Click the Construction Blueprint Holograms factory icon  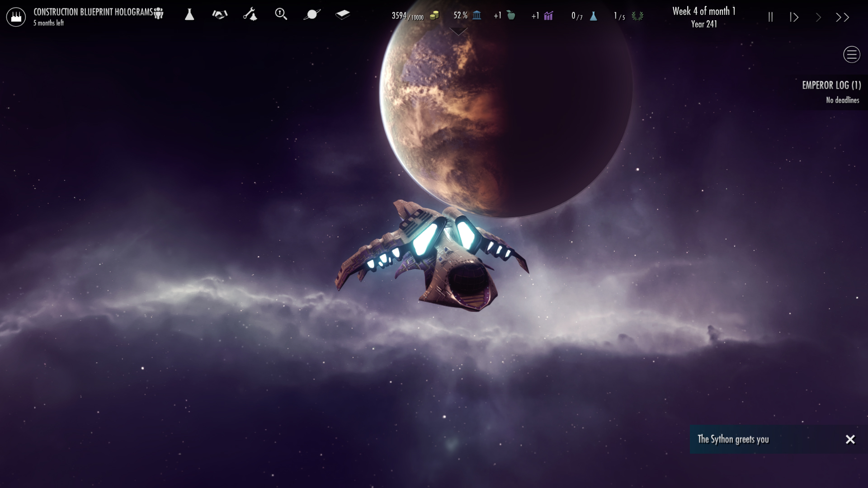coord(16,16)
